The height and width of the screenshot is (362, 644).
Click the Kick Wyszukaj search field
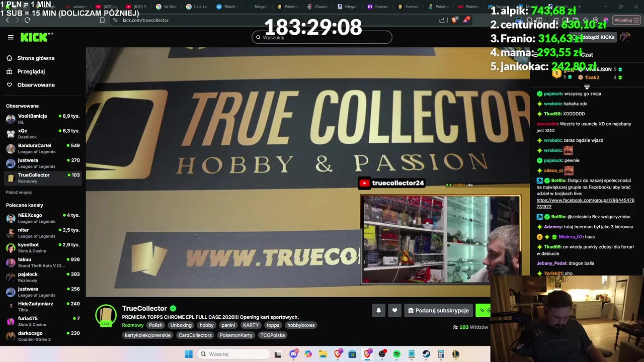(x=322, y=37)
